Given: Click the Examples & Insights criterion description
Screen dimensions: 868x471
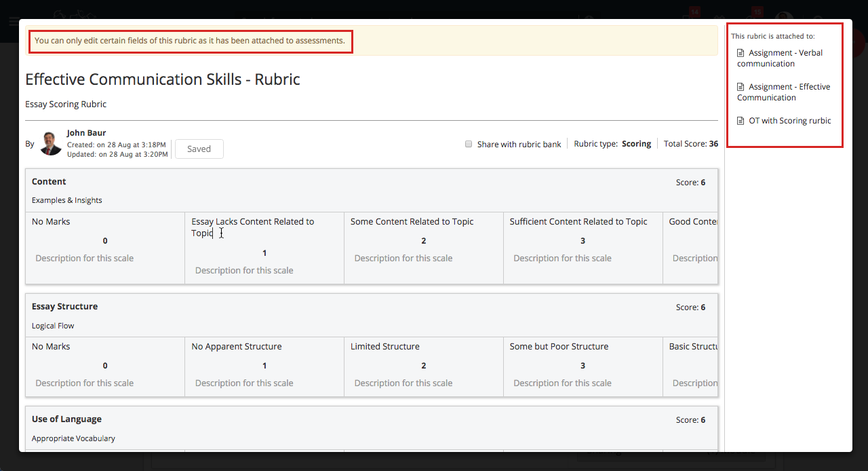Looking at the screenshot, I should pyautogui.click(x=67, y=200).
